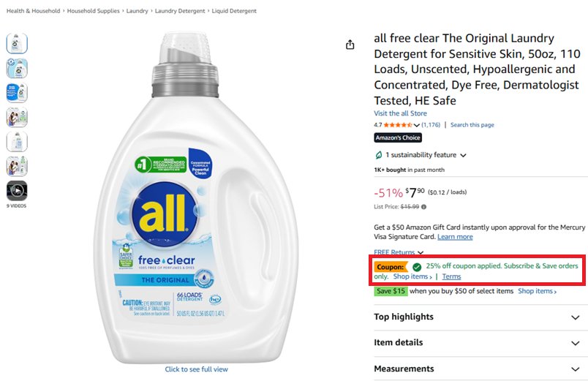Open Learn more about Mercury Visa card

pos(455,237)
